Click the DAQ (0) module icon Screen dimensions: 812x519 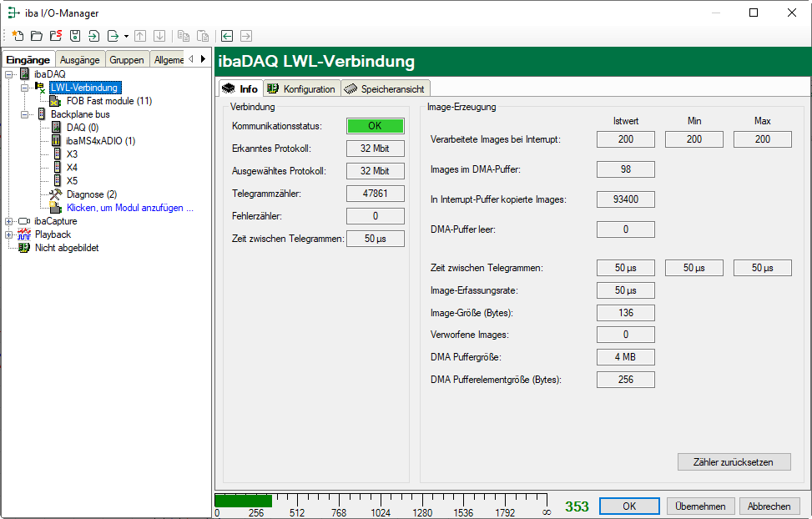tap(57, 128)
